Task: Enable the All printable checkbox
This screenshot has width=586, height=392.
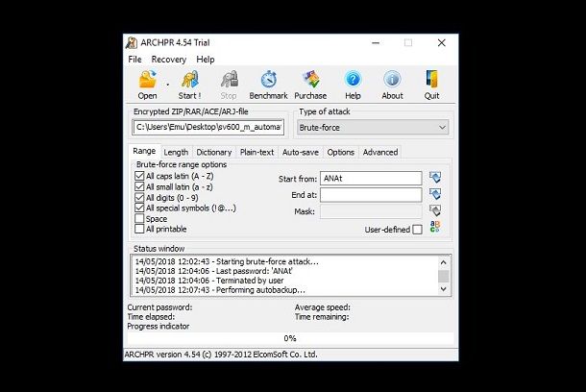Action: click(139, 229)
